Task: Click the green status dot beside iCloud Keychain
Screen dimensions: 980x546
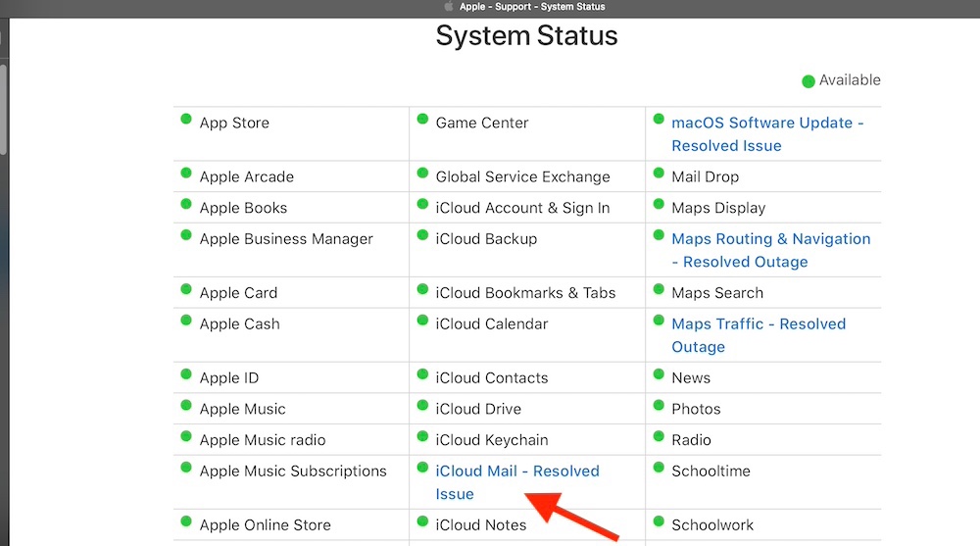Action: coord(422,436)
